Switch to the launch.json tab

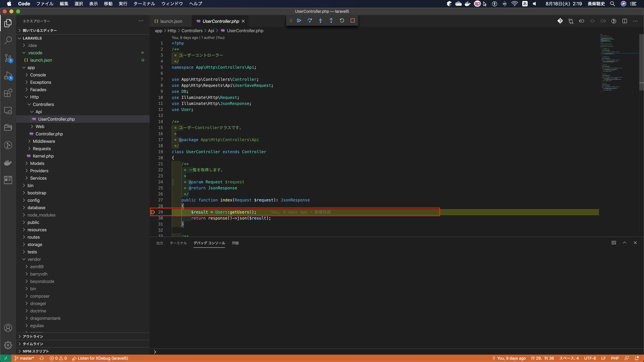(171, 21)
